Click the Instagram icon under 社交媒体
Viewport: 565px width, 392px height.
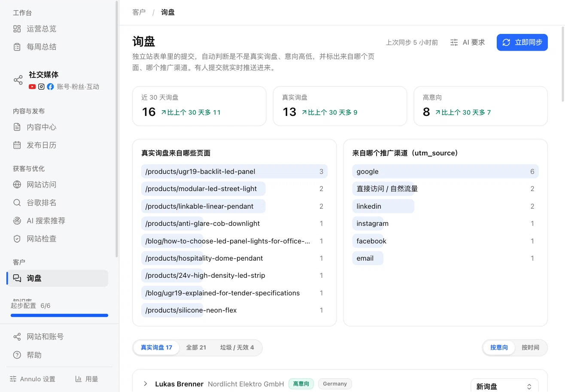click(41, 87)
